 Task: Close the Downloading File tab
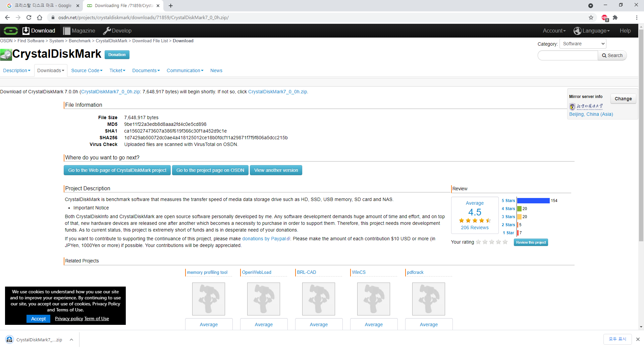coord(158,6)
